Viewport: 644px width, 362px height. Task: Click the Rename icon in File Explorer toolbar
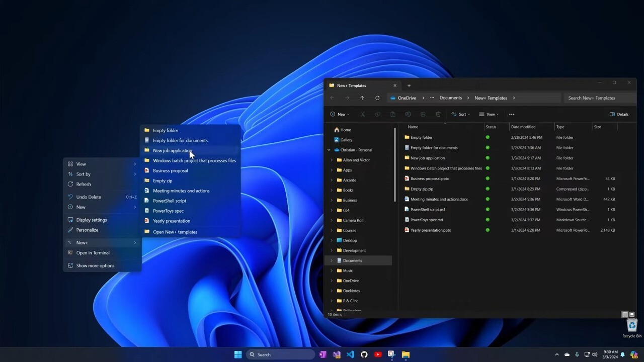408,114
